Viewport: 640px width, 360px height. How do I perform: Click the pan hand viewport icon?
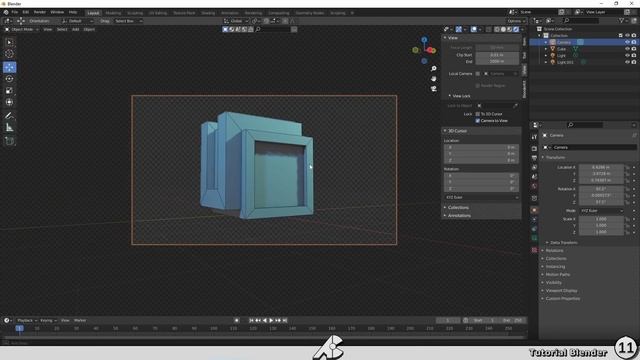point(433,78)
